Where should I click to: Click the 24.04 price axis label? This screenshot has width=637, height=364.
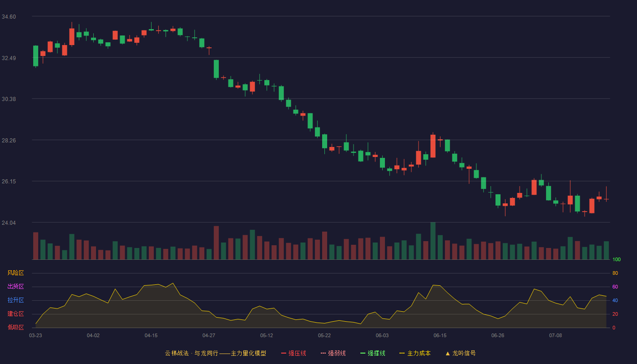coord(9,223)
